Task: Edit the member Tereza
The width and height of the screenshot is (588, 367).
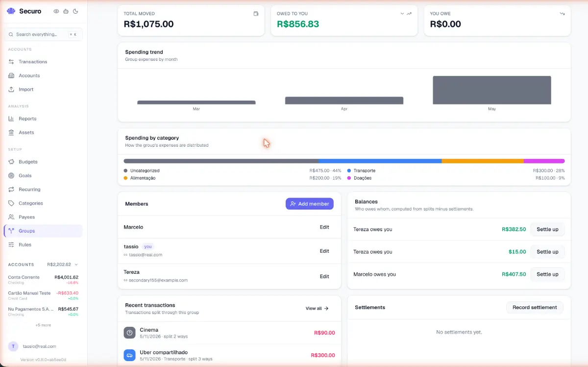Action: tap(324, 276)
